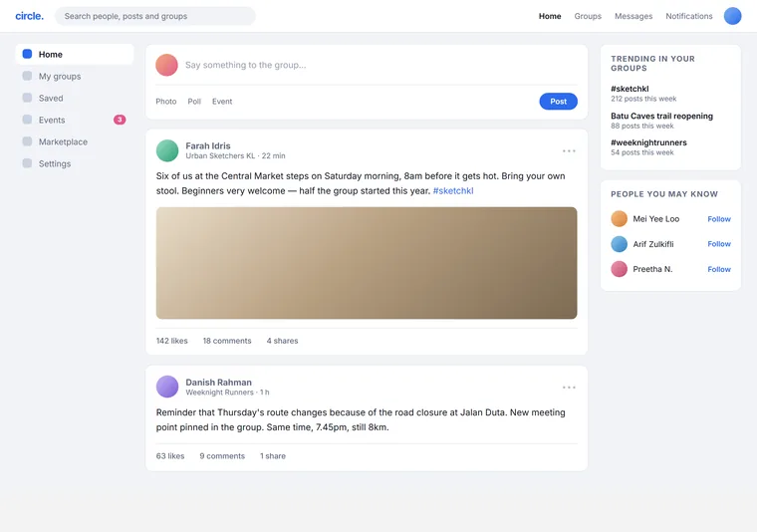757x532 pixels.
Task: Click the Saved sidebar icon
Action: point(28,98)
